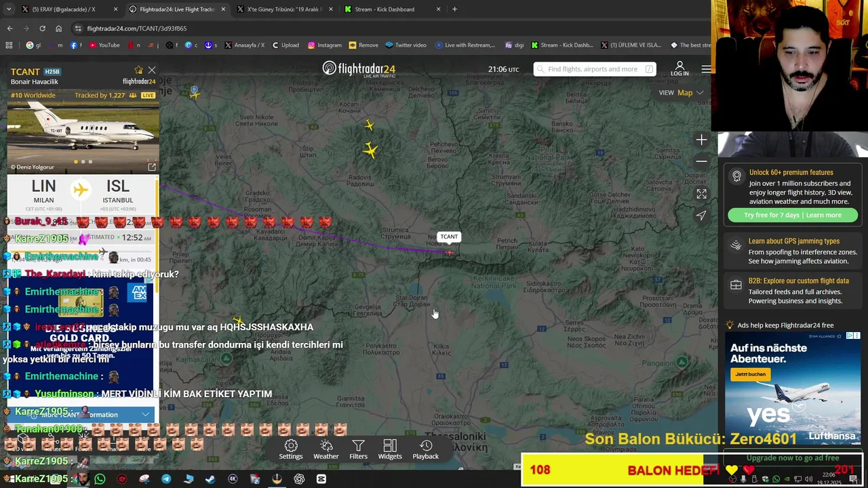Open 4K downloader taskbar icon
Screen dimensions: 868x488
pos(233,479)
